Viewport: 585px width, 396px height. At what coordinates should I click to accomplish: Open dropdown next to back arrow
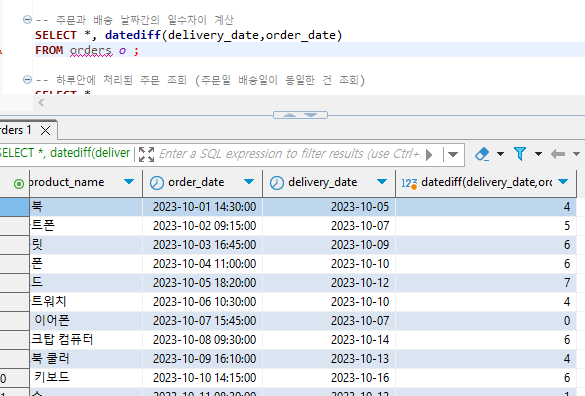point(576,153)
